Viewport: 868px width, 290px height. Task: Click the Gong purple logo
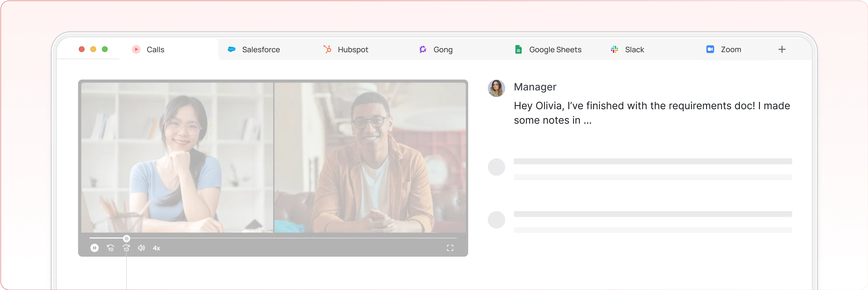tap(423, 49)
